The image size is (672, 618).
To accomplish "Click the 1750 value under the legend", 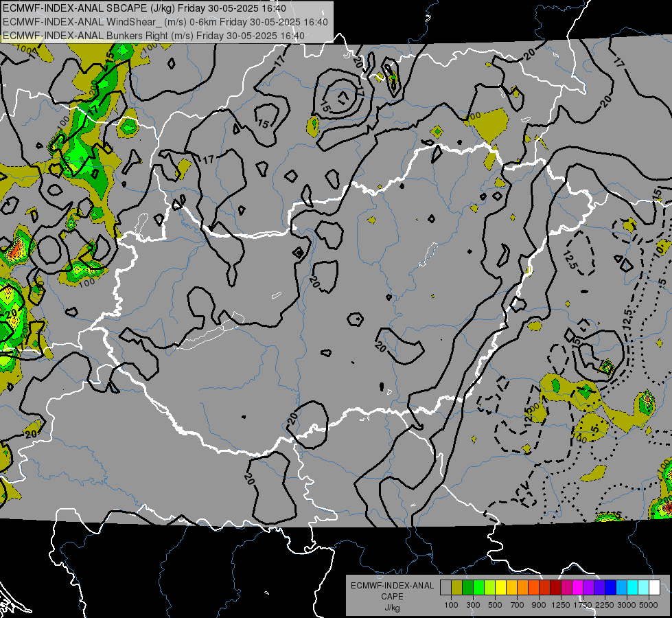I will pyautogui.click(x=583, y=605).
